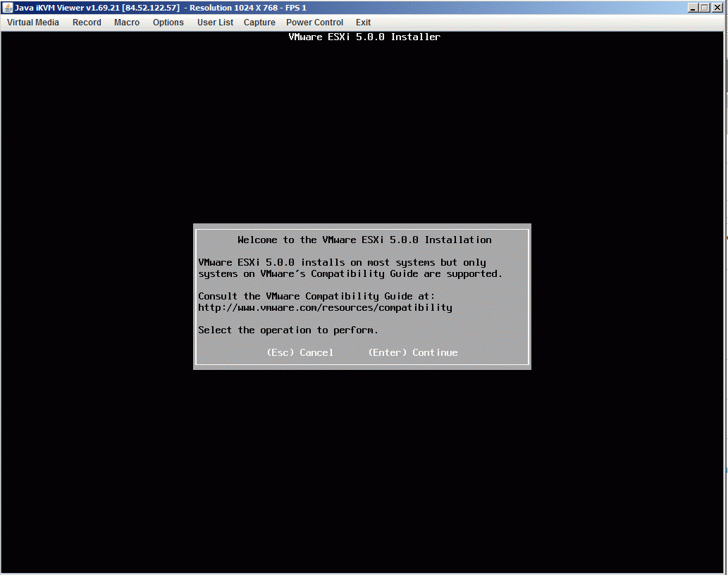Open the Capture menu
Viewport: 728px width, 575px height.
tap(259, 23)
